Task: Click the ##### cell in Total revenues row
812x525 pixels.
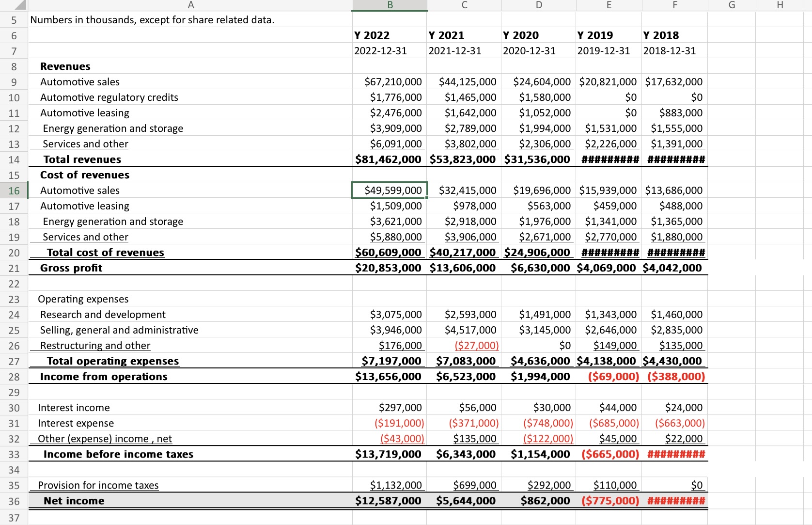Action: (x=609, y=159)
